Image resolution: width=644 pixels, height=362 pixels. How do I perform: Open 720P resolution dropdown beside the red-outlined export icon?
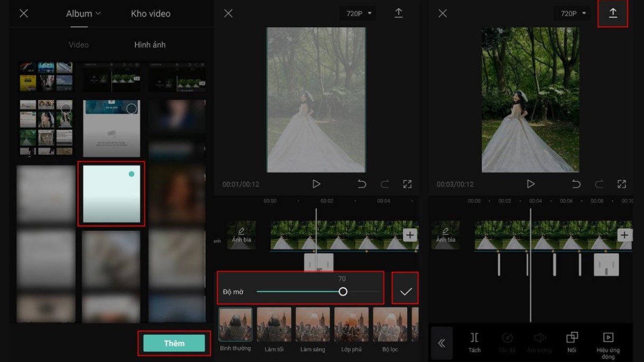click(573, 14)
